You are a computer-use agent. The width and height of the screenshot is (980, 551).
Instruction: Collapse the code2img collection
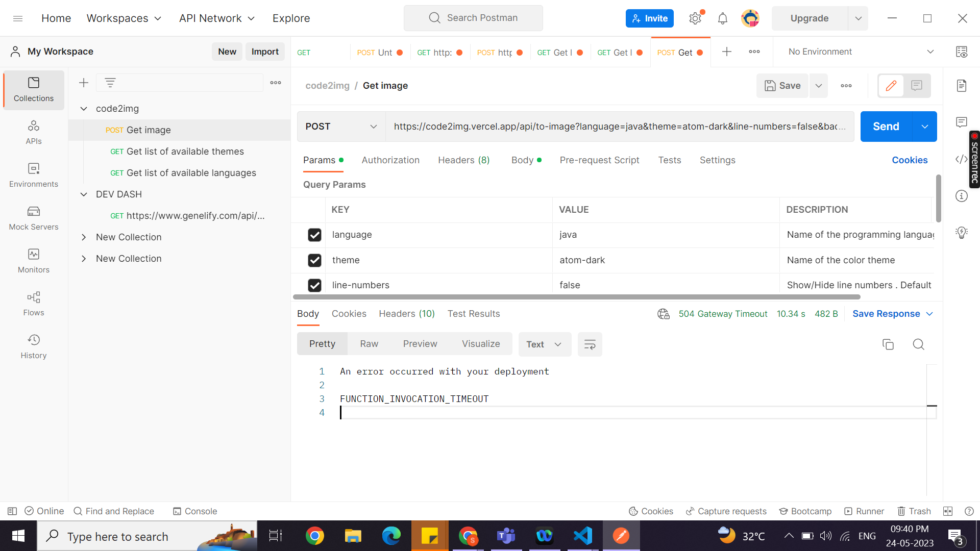tap(84, 108)
